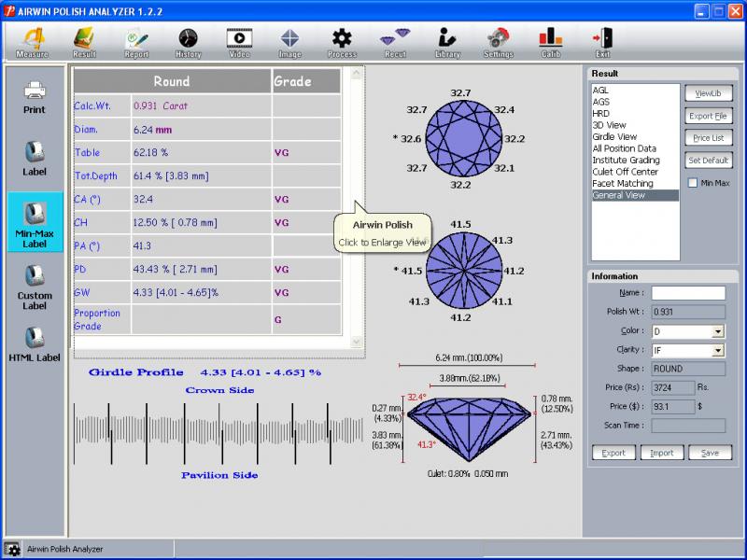The width and height of the screenshot is (747, 560).
Task: Click the Name input field
Action: [687, 293]
